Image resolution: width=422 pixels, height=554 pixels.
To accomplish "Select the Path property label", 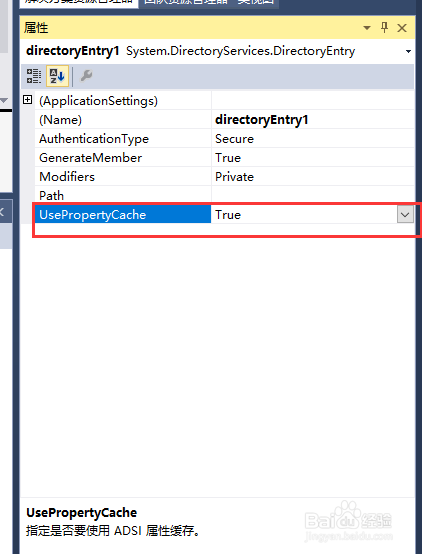I will pos(52,195).
